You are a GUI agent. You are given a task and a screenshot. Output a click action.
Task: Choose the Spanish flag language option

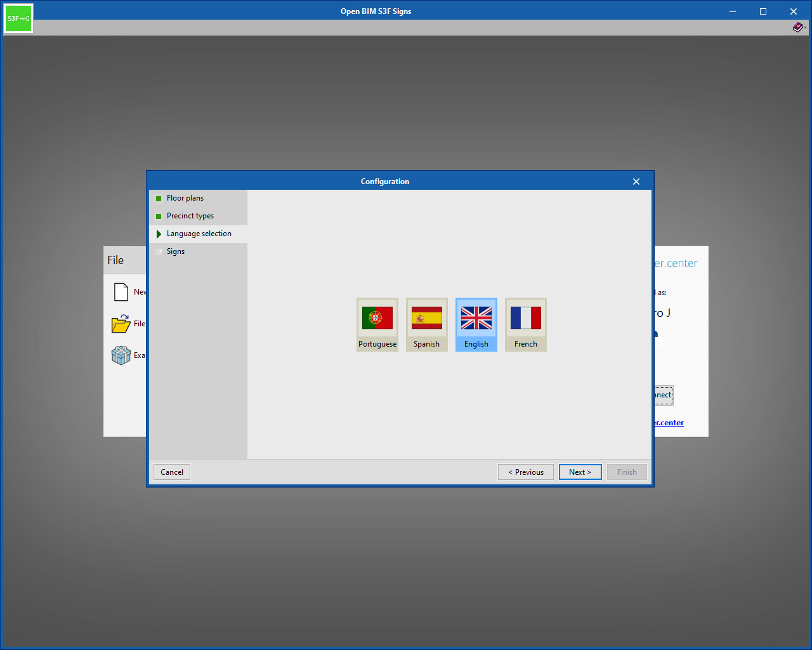[427, 324]
